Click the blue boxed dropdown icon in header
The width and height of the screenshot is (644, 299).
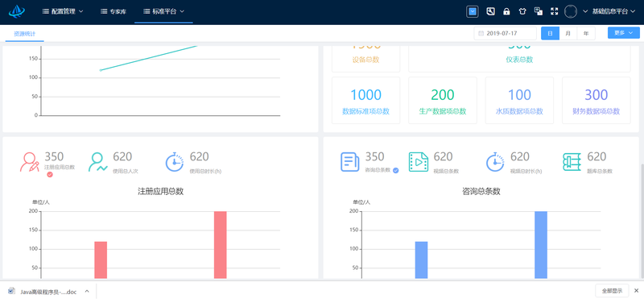473,11
